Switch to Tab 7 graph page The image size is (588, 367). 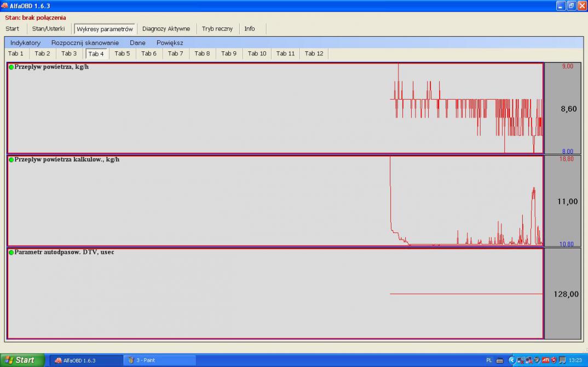click(x=175, y=54)
